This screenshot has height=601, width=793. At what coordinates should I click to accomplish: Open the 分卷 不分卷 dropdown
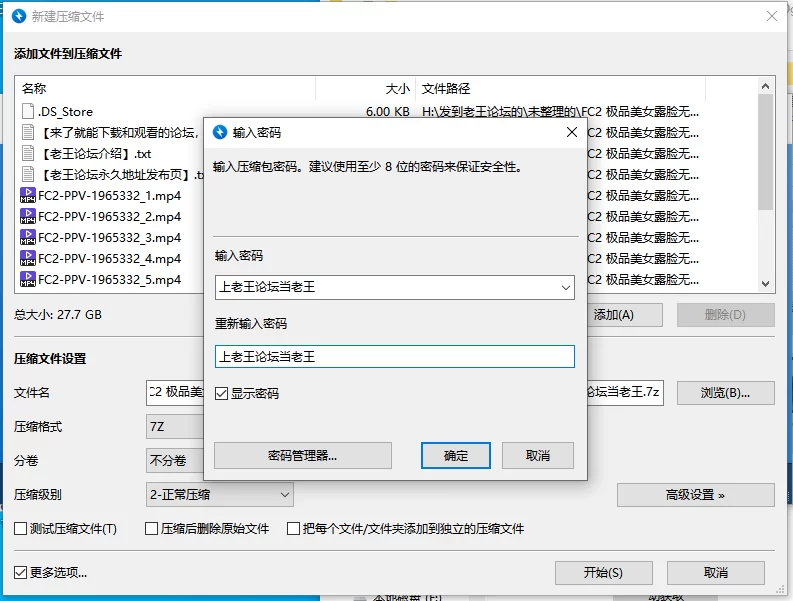(175, 460)
